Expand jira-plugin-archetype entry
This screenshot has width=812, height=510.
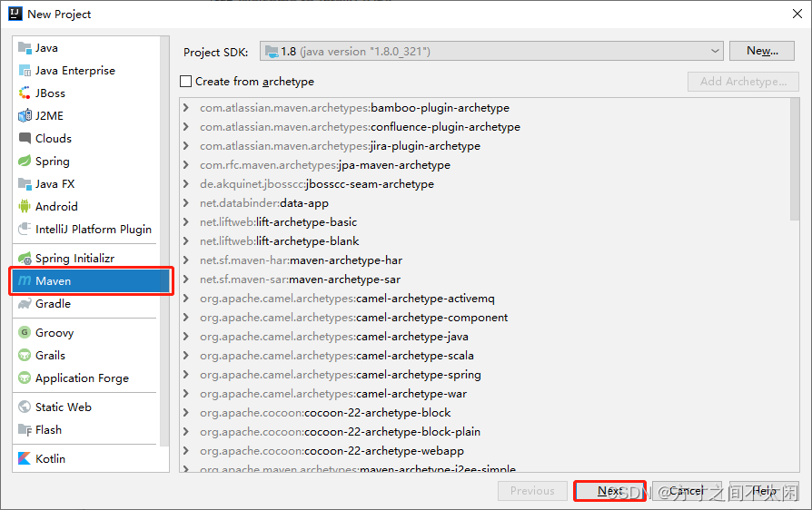click(186, 146)
